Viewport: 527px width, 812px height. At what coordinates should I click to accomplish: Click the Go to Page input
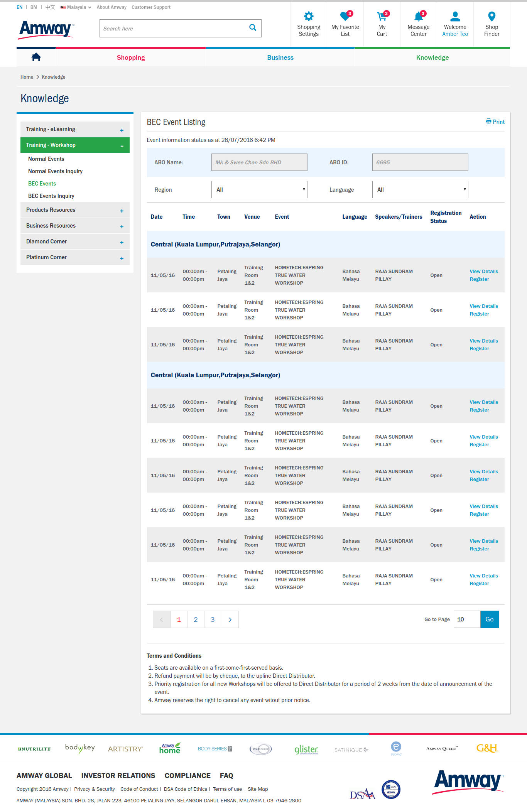coord(467,619)
